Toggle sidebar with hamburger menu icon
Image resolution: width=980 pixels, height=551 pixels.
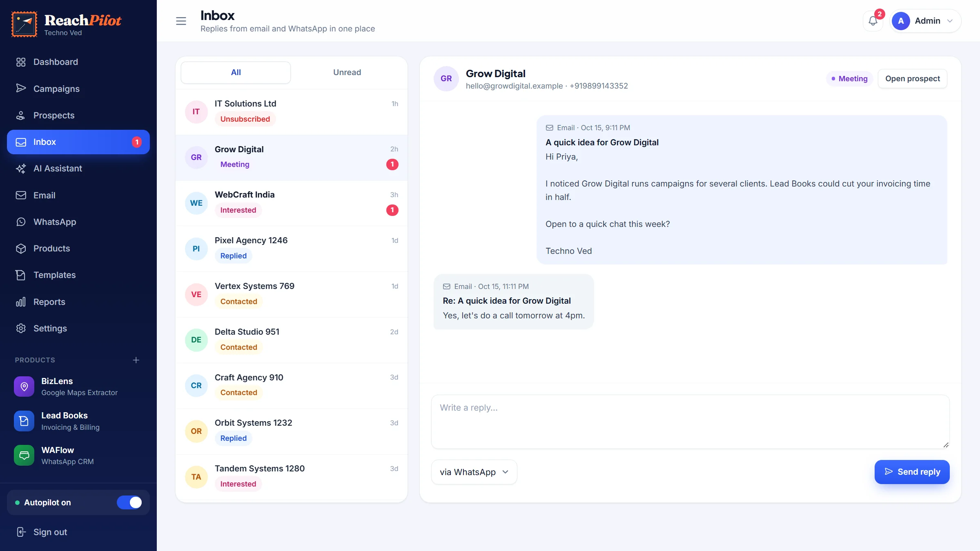click(181, 21)
